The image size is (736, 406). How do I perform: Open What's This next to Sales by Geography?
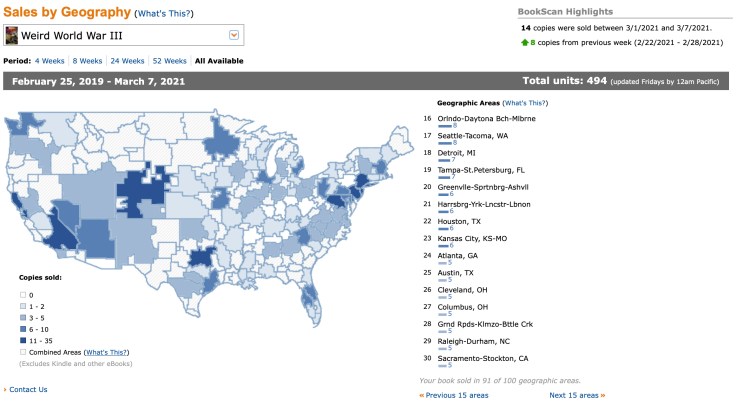pyautogui.click(x=165, y=14)
